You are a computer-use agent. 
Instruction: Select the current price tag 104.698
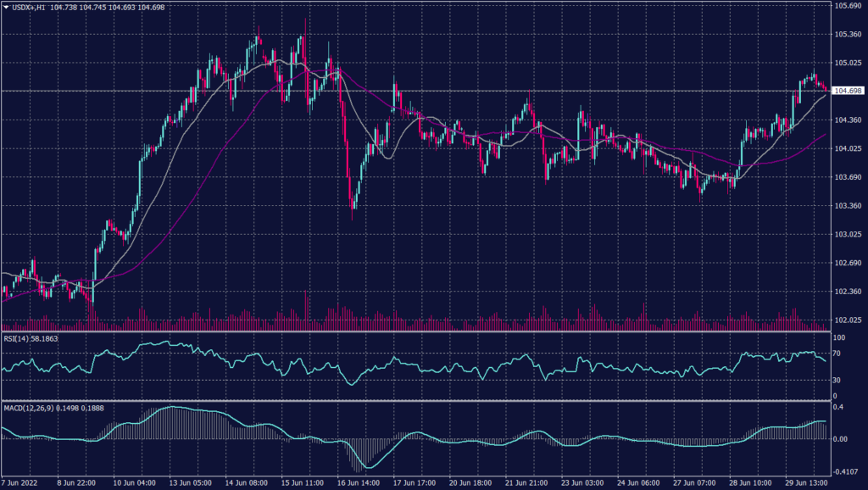click(x=847, y=88)
